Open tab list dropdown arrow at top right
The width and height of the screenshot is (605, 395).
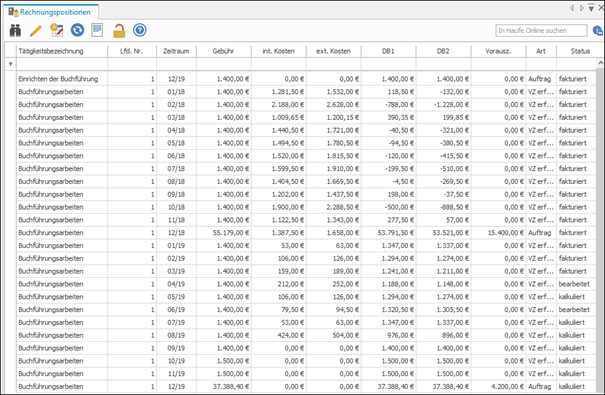(591, 8)
